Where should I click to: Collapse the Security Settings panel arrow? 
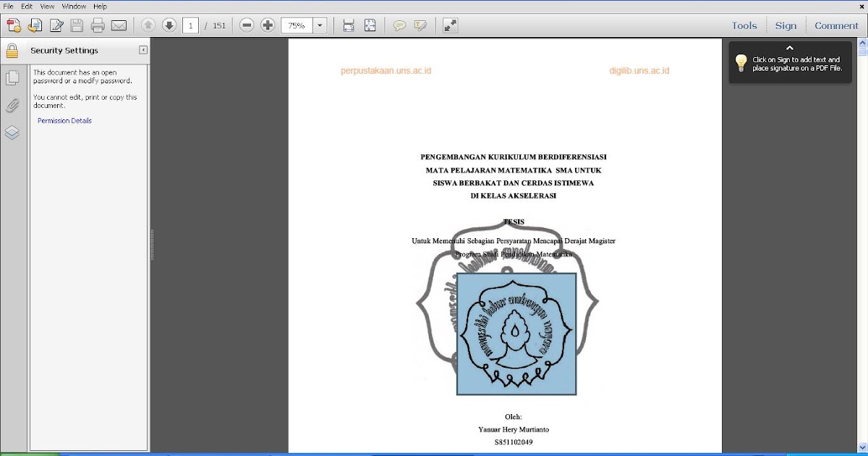point(143,50)
